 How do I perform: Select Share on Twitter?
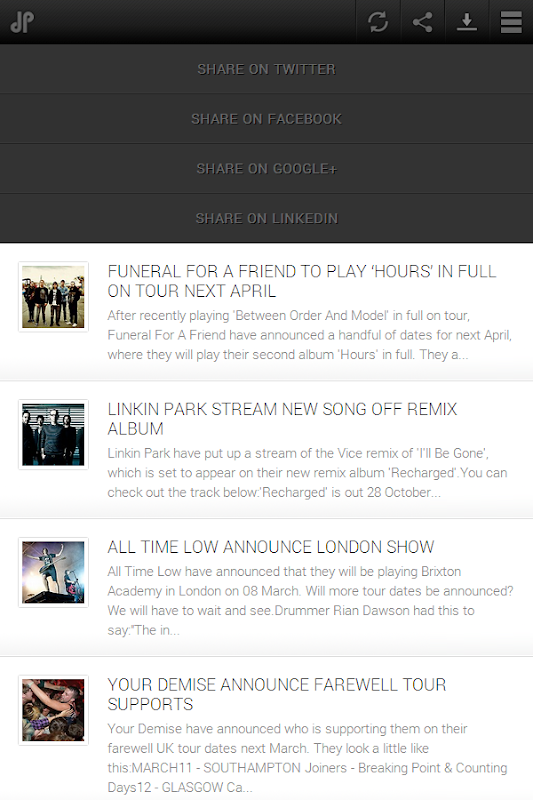pos(266,69)
